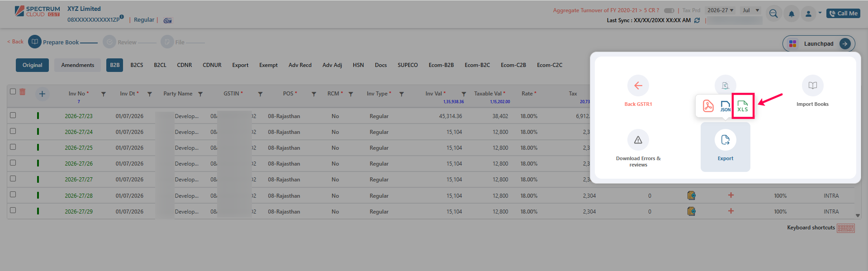Viewport: 868px width, 271px height.
Task: Open Import Books icon
Action: pyautogui.click(x=812, y=86)
